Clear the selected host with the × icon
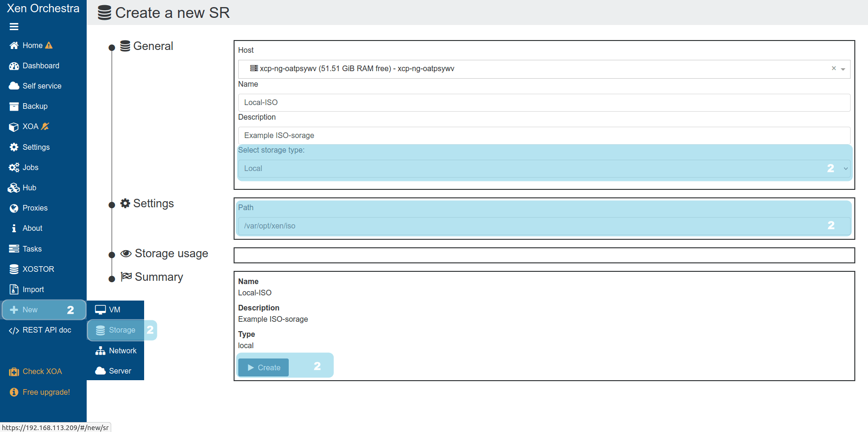The image size is (868, 432). pyautogui.click(x=834, y=68)
